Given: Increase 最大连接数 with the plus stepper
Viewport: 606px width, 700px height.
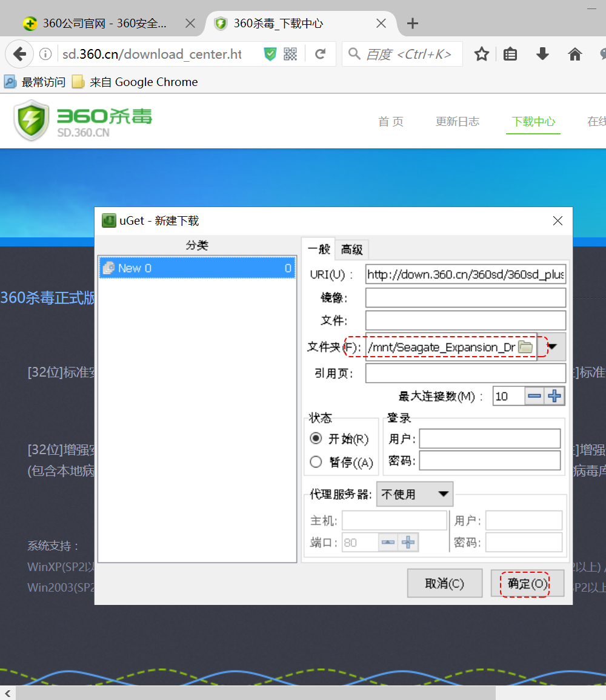Looking at the screenshot, I should (553, 396).
